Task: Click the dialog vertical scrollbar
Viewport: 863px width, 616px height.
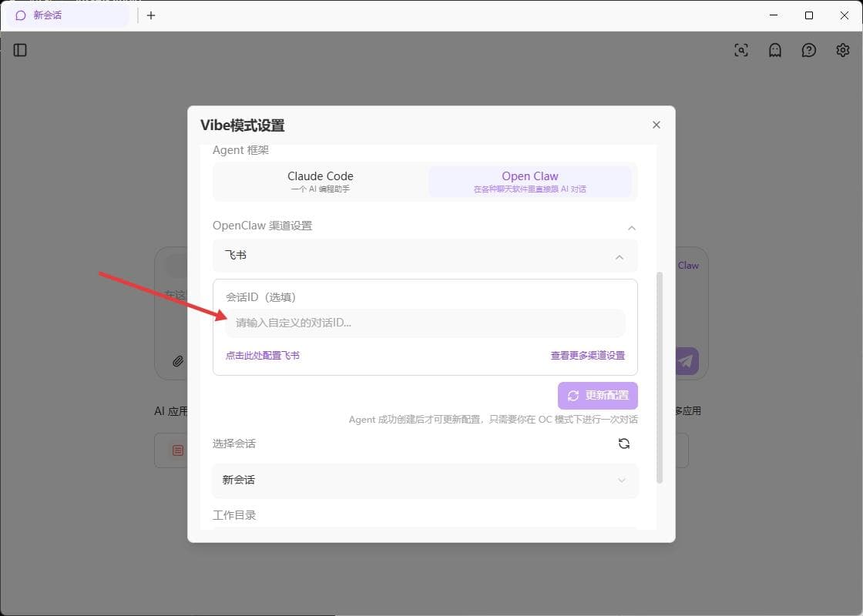Action: (x=660, y=378)
